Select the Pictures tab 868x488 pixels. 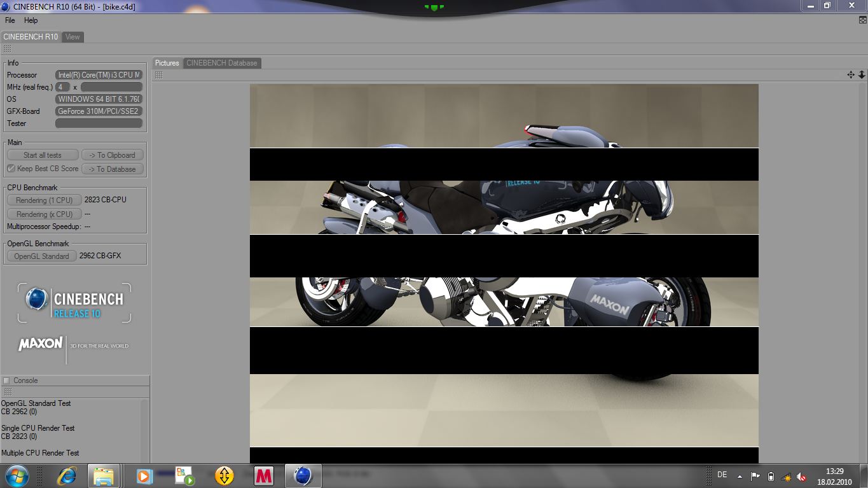(167, 63)
